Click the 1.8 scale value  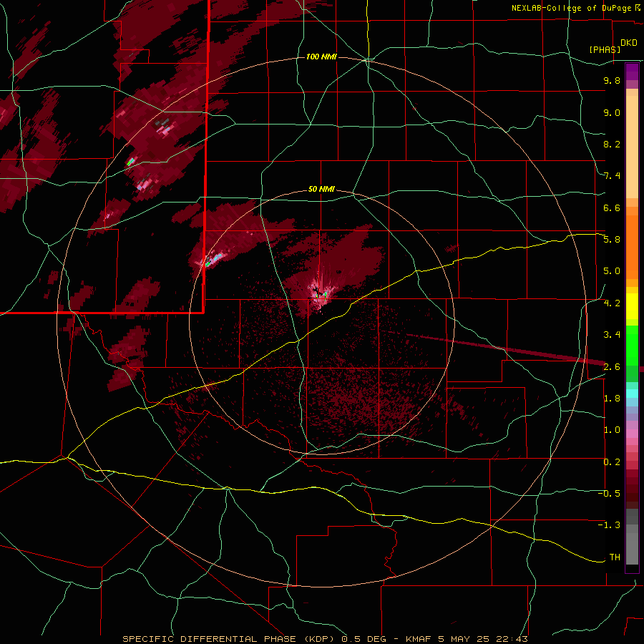pos(612,399)
